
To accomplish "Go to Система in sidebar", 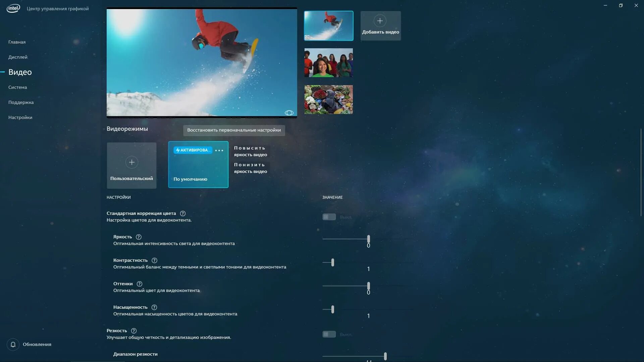I will click(x=17, y=87).
